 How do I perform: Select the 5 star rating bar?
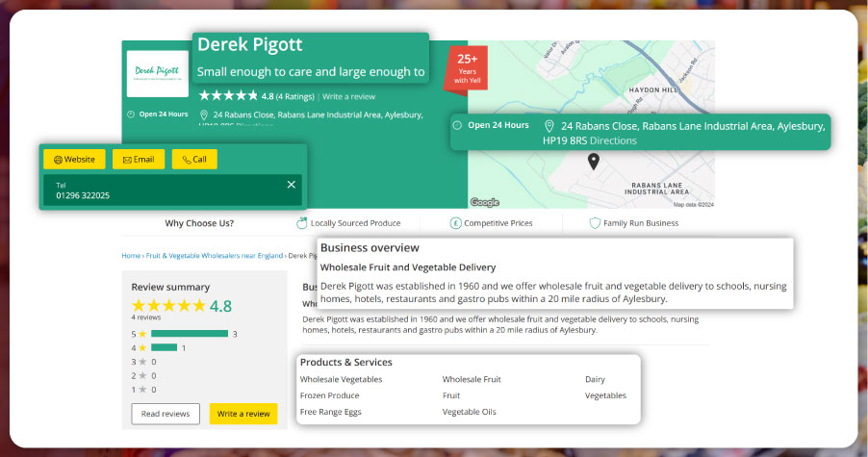pos(189,334)
